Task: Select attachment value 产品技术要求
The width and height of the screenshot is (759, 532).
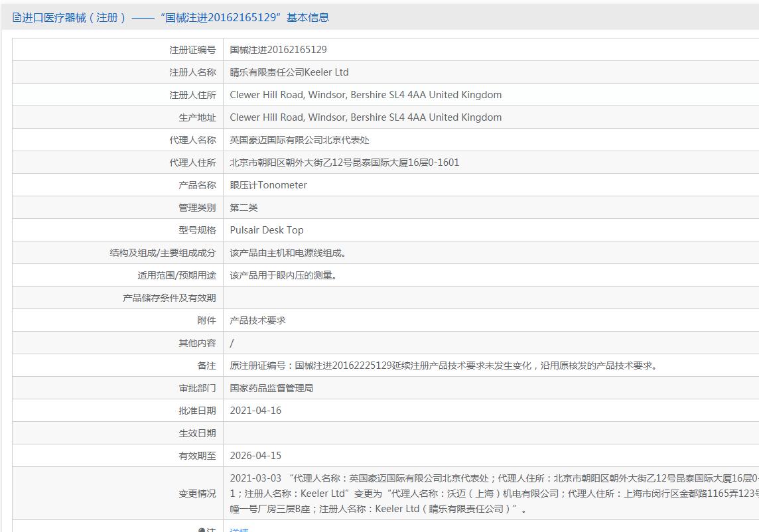Action: click(257, 320)
